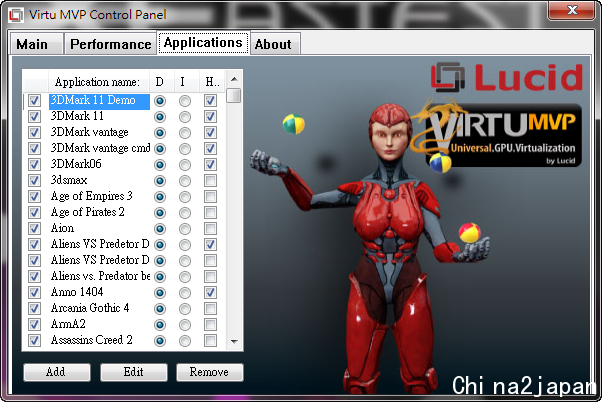
Task: Switch to the Performance tab
Action: [110, 44]
